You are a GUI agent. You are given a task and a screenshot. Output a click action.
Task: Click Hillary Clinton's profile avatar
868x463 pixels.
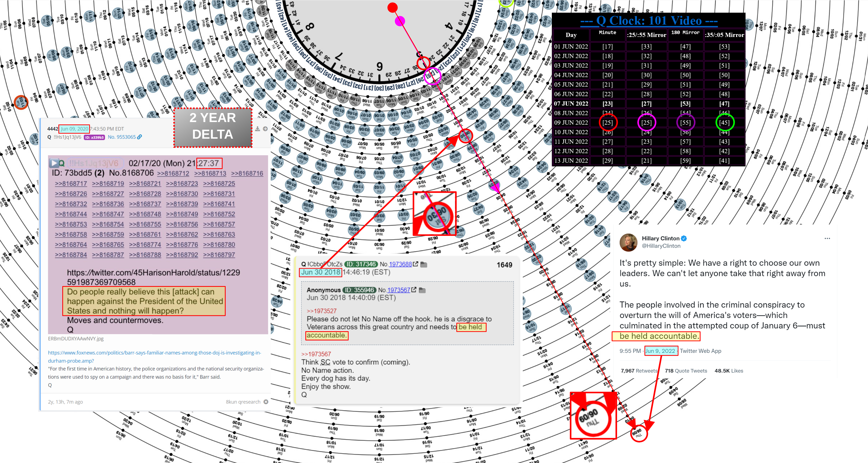(628, 242)
